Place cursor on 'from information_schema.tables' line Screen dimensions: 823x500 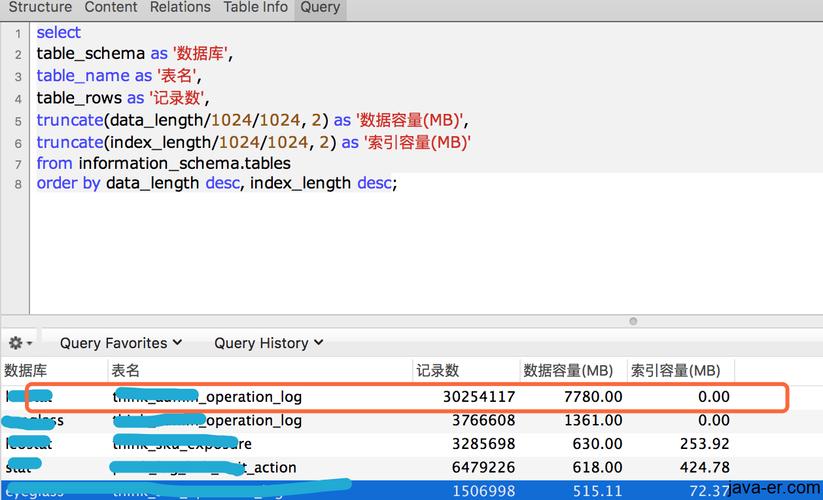[163, 163]
